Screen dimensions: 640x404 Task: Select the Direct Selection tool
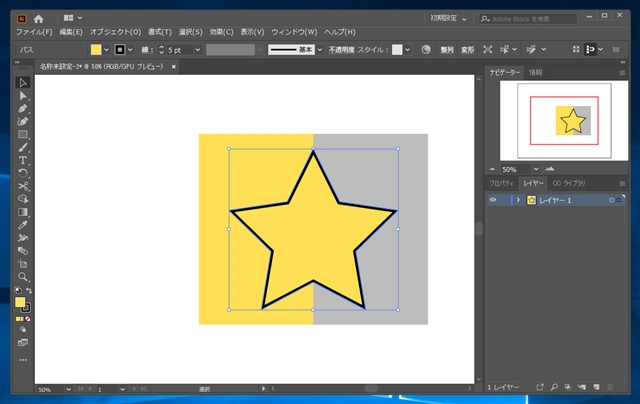pos(23,96)
